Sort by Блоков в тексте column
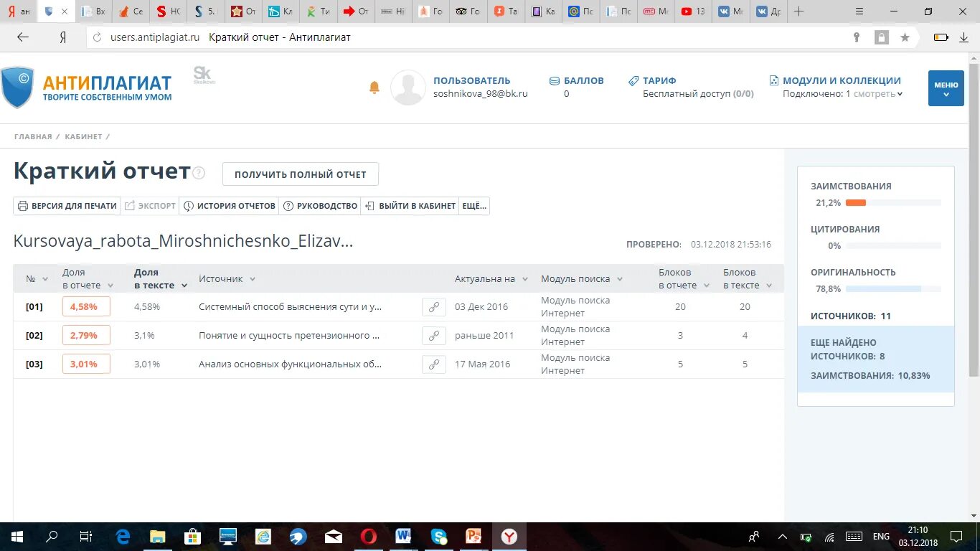This screenshot has width=980, height=551. [x=768, y=286]
